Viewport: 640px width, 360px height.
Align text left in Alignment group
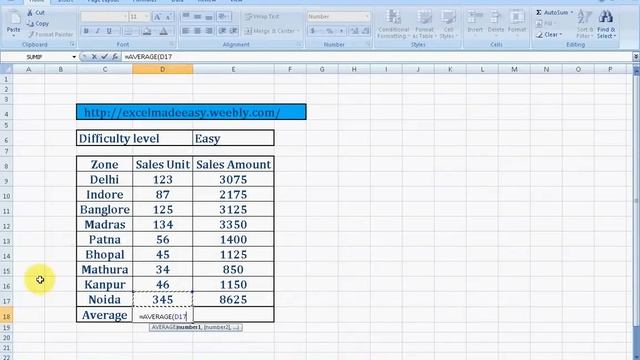(x=186, y=31)
